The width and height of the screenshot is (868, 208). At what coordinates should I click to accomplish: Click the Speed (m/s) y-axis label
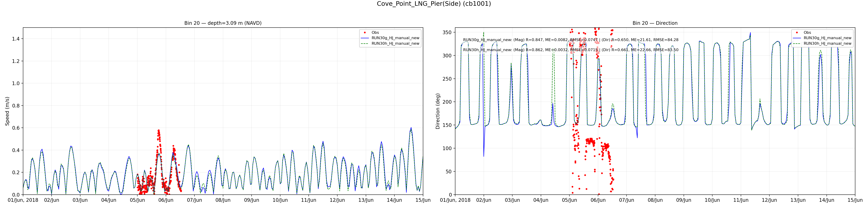click(7, 111)
